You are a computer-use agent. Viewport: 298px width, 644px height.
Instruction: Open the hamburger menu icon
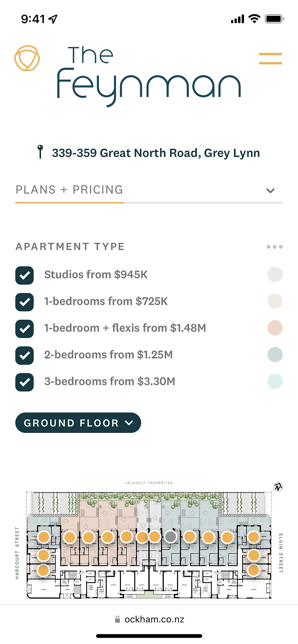[x=270, y=58]
